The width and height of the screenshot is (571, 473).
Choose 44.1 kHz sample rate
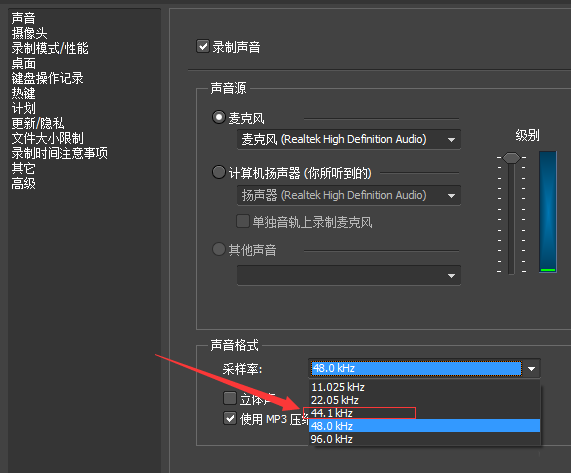tap(425, 413)
